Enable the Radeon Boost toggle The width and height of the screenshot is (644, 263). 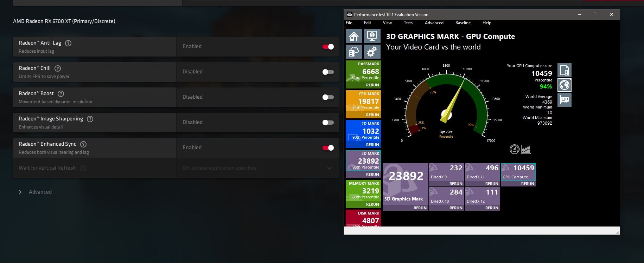pos(328,97)
